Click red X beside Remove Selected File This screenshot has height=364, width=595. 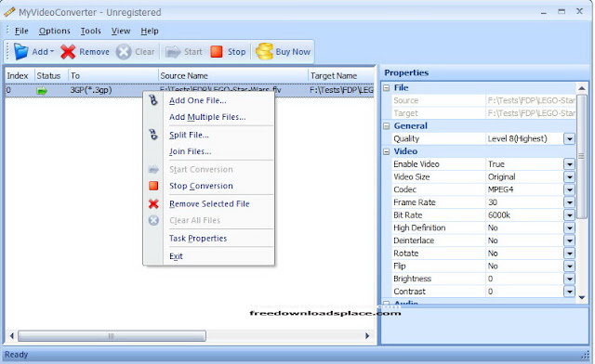tap(153, 204)
